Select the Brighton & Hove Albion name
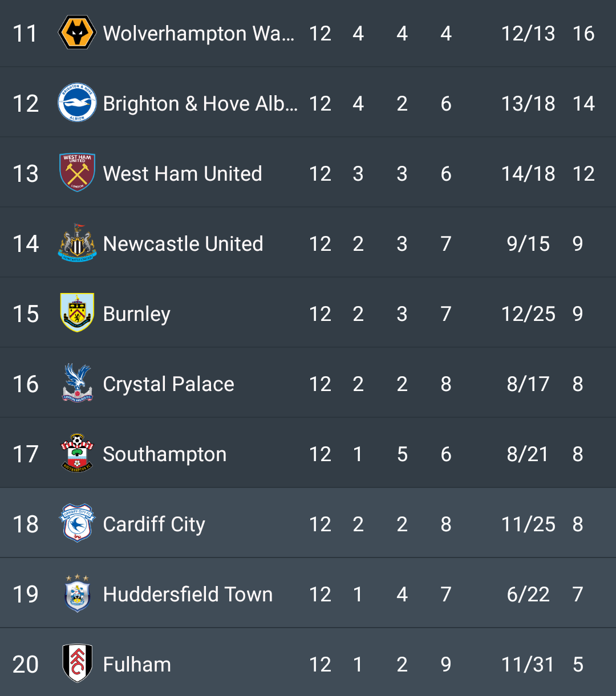The width and height of the screenshot is (616, 696). (x=200, y=104)
